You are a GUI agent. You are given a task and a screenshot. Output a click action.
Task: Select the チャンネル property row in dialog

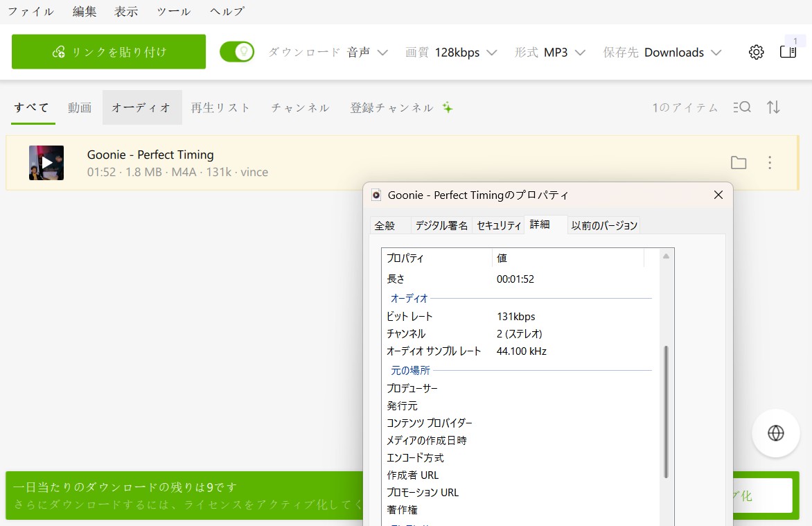click(518, 334)
